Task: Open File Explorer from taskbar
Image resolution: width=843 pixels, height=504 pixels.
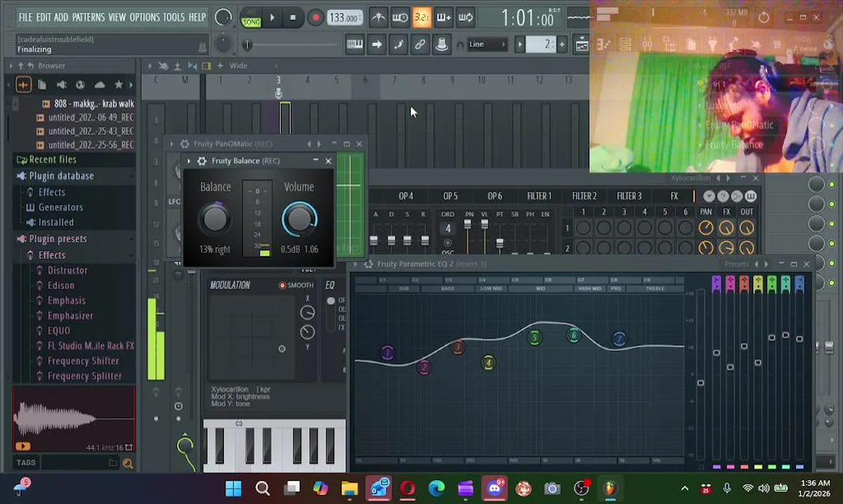Action: 349,489
